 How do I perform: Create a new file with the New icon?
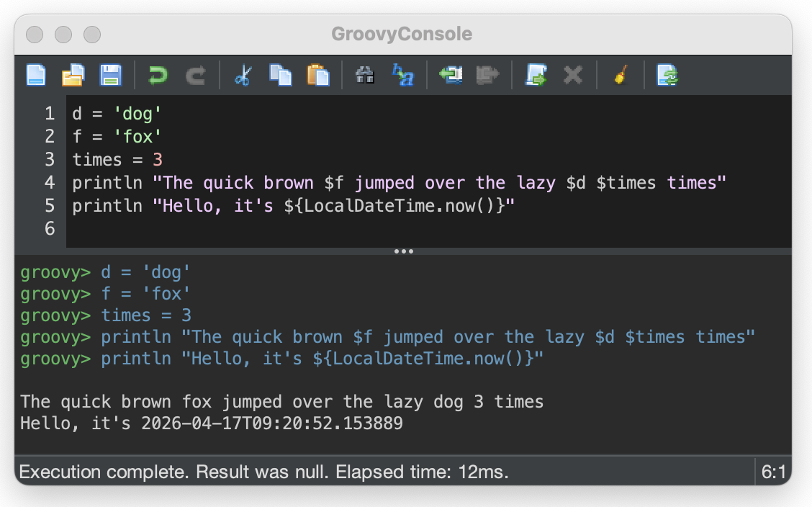click(x=35, y=75)
